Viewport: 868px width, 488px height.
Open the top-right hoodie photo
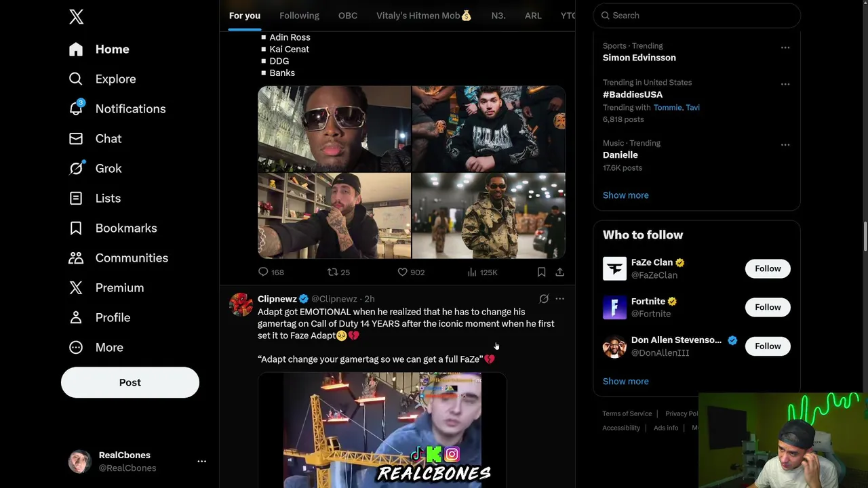click(x=489, y=129)
